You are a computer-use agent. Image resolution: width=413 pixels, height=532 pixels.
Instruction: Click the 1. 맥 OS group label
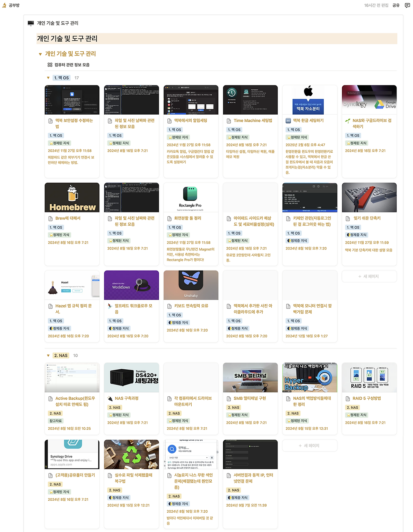pos(61,78)
